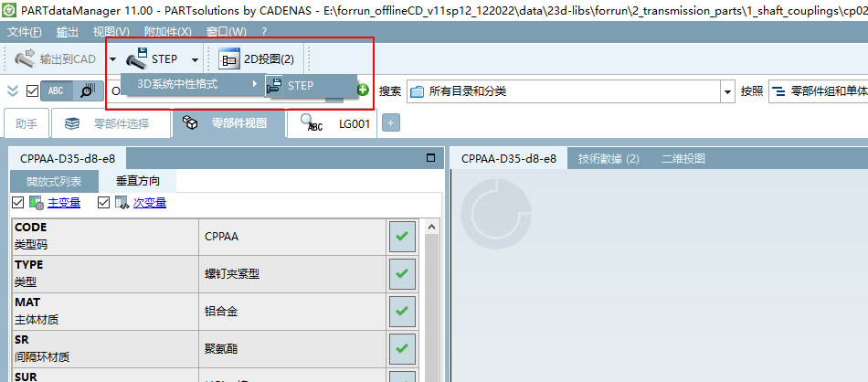Click the folder icon in 所有目录和分类 box
This screenshot has height=382, width=868.
point(417,91)
